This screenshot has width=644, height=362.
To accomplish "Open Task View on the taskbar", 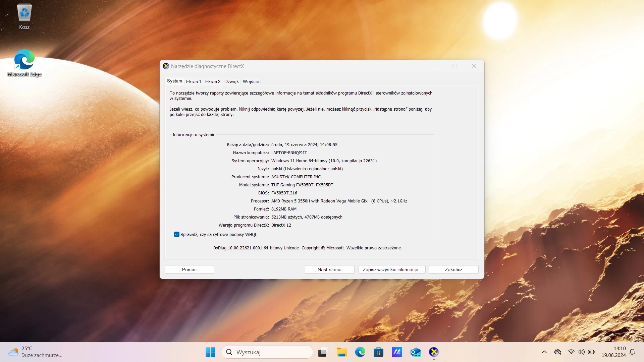I will tap(323, 352).
